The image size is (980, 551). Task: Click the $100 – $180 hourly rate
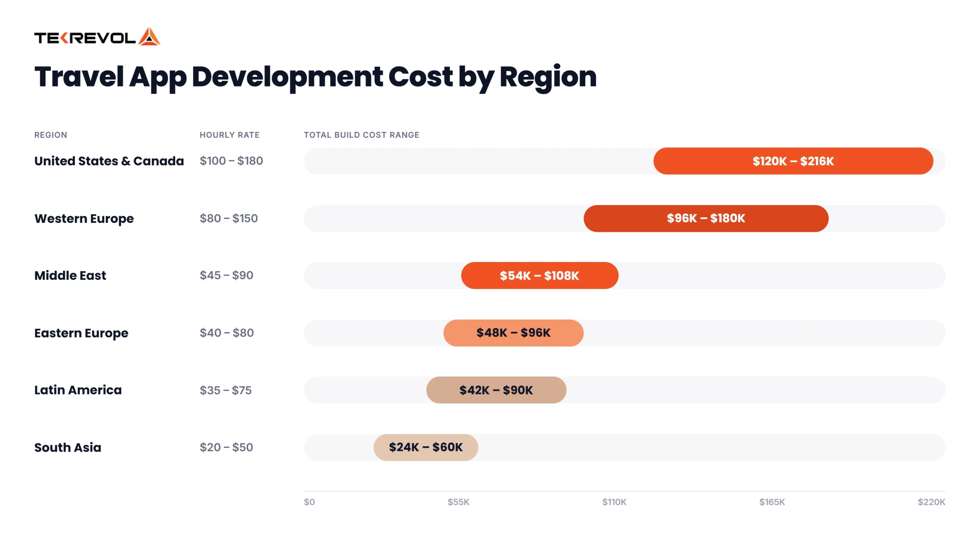231,161
